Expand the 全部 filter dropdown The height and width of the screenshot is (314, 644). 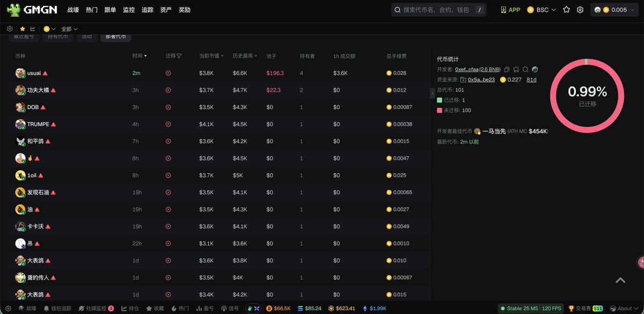pos(69,29)
